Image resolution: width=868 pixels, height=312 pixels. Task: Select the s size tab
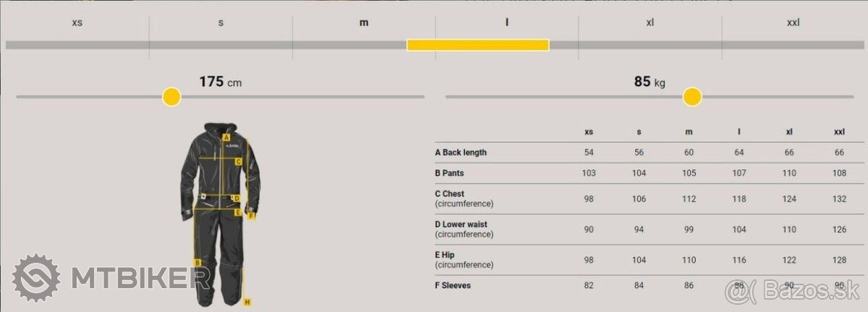(221, 22)
